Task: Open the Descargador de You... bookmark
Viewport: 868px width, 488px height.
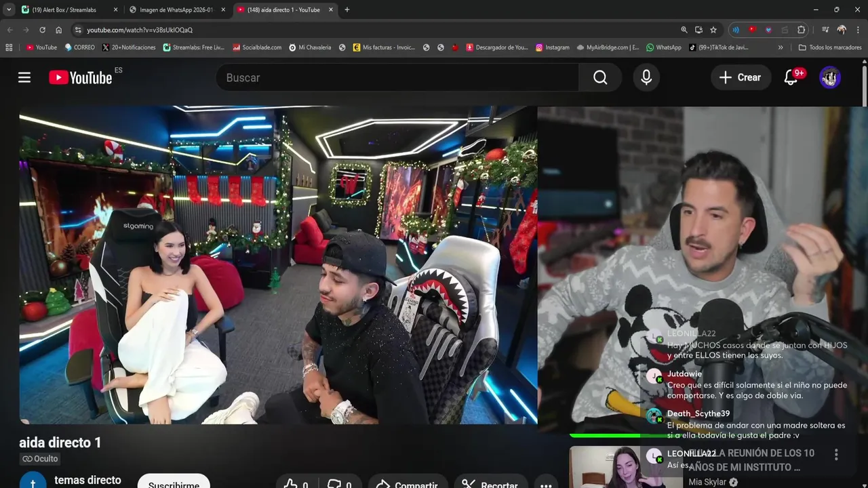Action: tap(496, 47)
